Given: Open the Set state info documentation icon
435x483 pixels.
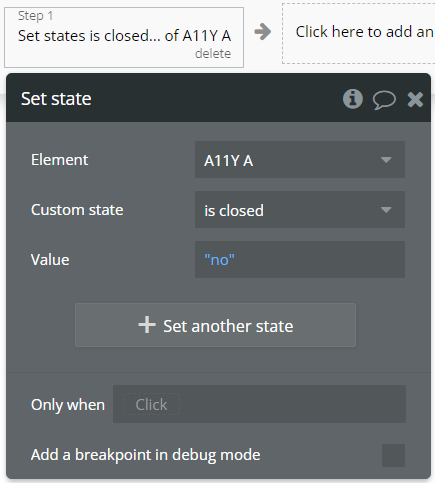Looking at the screenshot, I should point(353,99).
